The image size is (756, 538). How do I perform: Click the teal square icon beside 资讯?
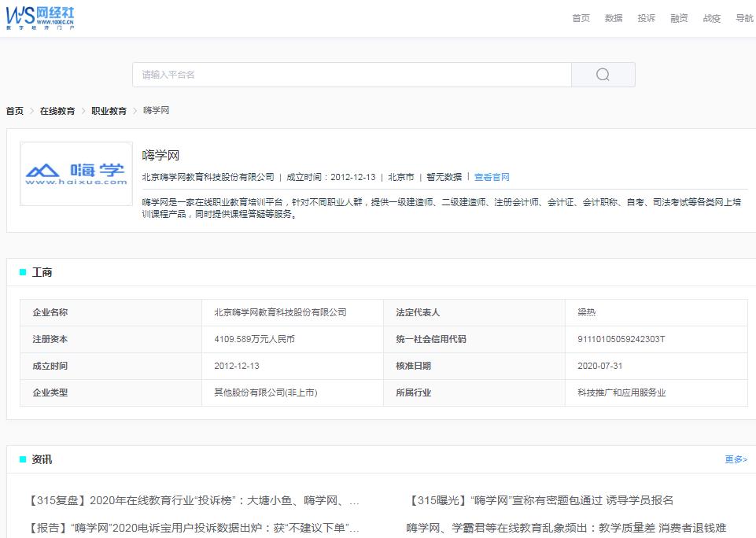[22, 459]
